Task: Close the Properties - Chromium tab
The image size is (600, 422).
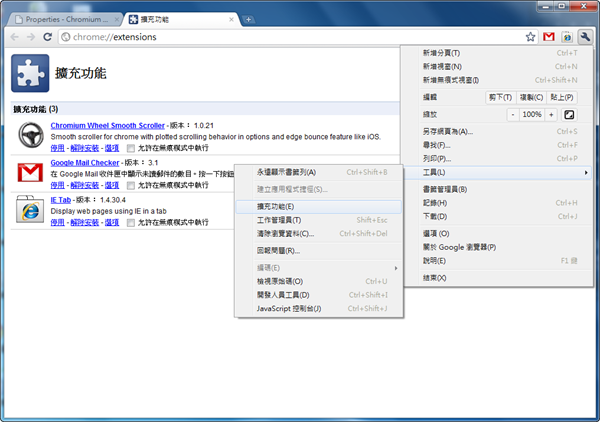Action: coord(117,20)
